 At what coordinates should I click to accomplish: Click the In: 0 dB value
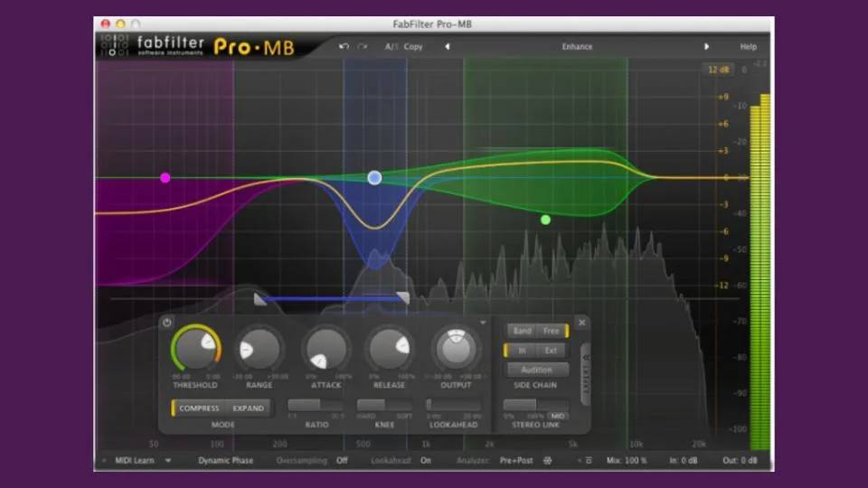[684, 460]
